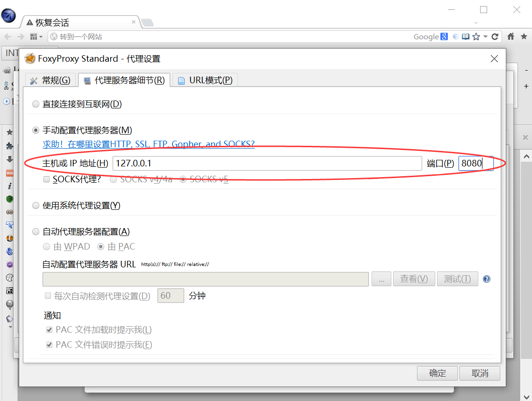This screenshot has height=401, width=532.
Task: Click the small chevron under the window controls
Action: (x=476, y=23)
